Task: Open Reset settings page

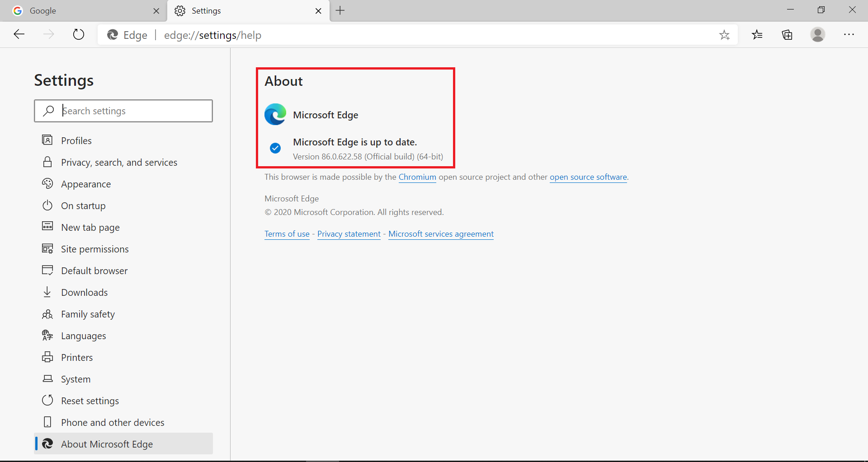Action: click(x=123, y=401)
